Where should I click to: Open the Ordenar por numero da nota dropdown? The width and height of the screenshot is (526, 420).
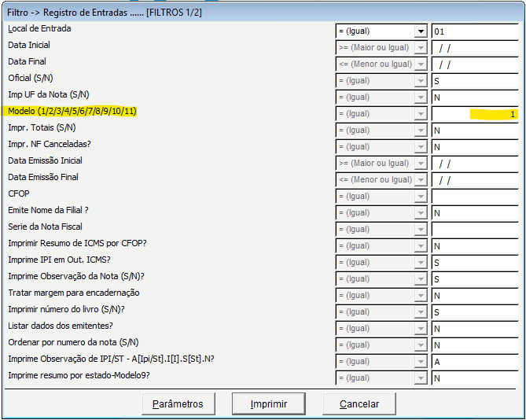coord(381,344)
